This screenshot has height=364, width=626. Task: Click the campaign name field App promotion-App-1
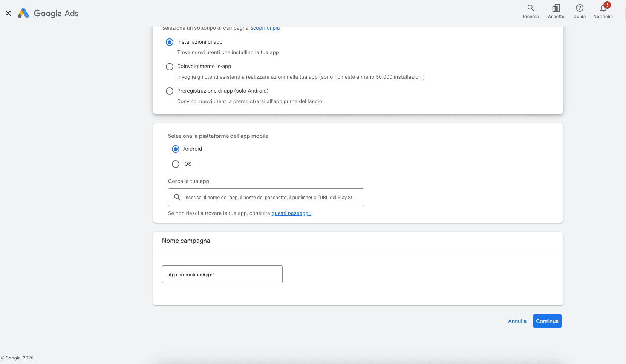point(222,274)
